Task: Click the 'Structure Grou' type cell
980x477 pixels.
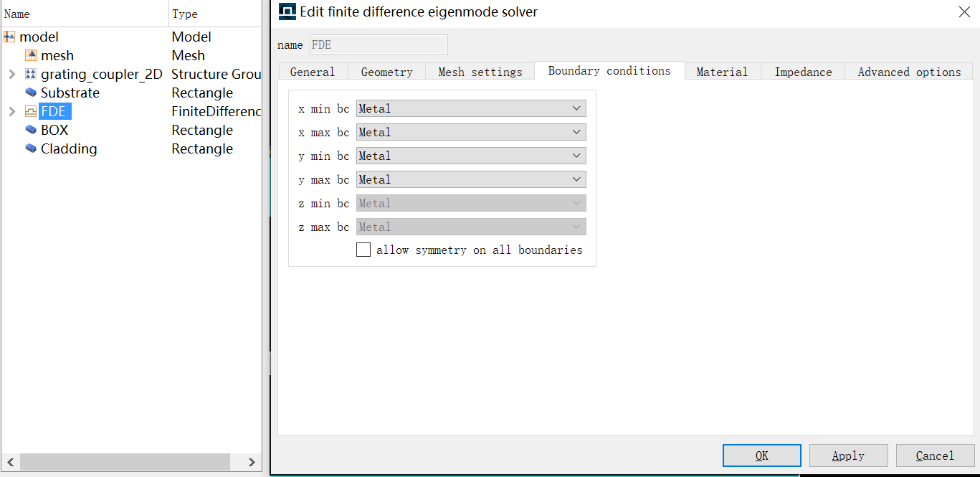Action: [x=216, y=74]
